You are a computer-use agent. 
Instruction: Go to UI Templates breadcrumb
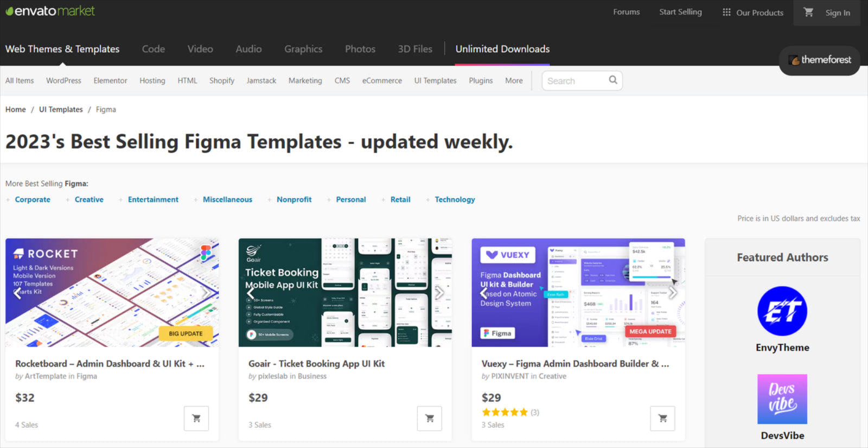pyautogui.click(x=61, y=109)
